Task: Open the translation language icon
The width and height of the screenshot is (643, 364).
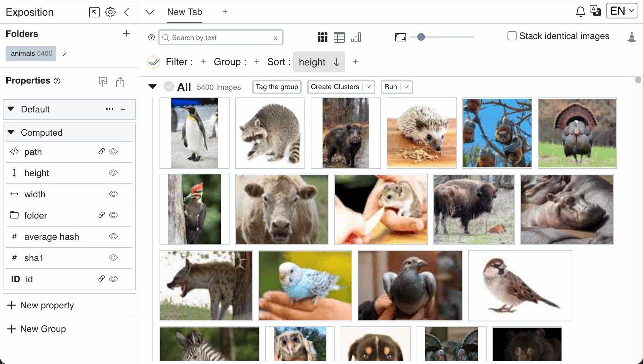Action: 595,11
